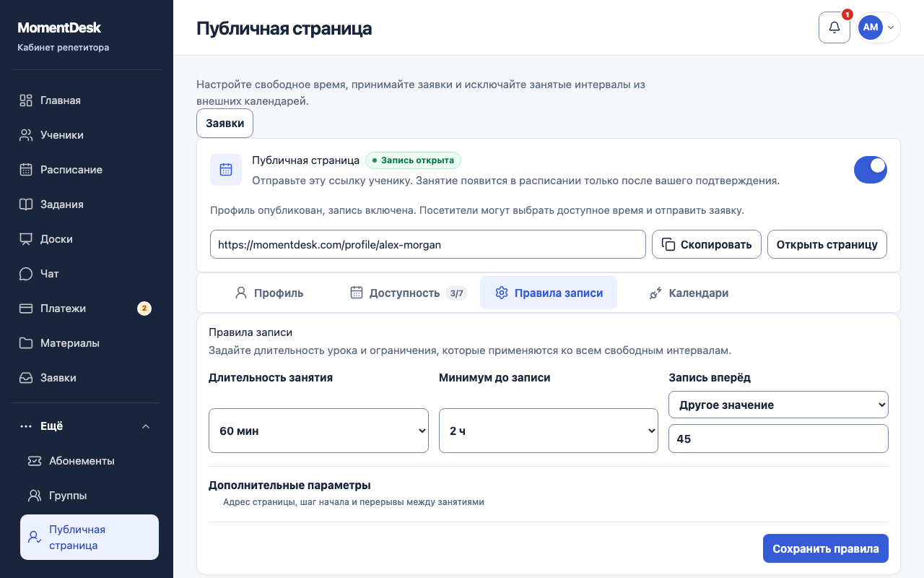
Task: Click the Публичная страница sidebar person icon
Action: pyautogui.click(x=34, y=537)
